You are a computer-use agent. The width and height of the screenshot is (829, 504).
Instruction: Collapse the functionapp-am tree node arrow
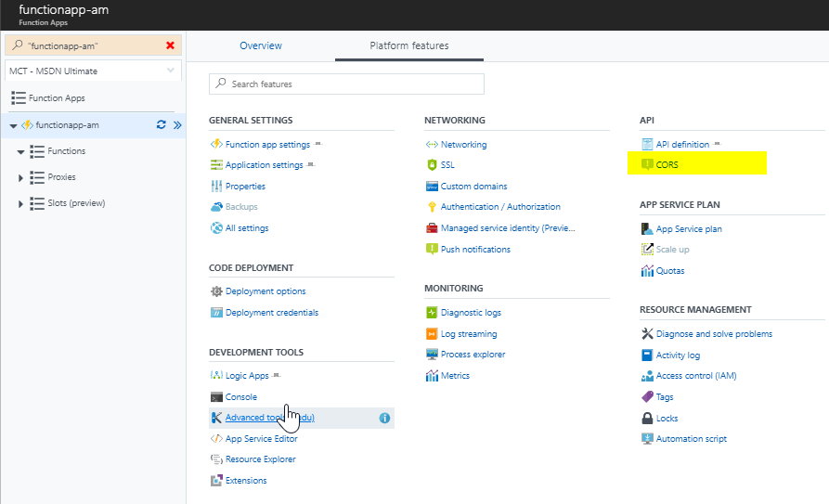pyautogui.click(x=13, y=126)
